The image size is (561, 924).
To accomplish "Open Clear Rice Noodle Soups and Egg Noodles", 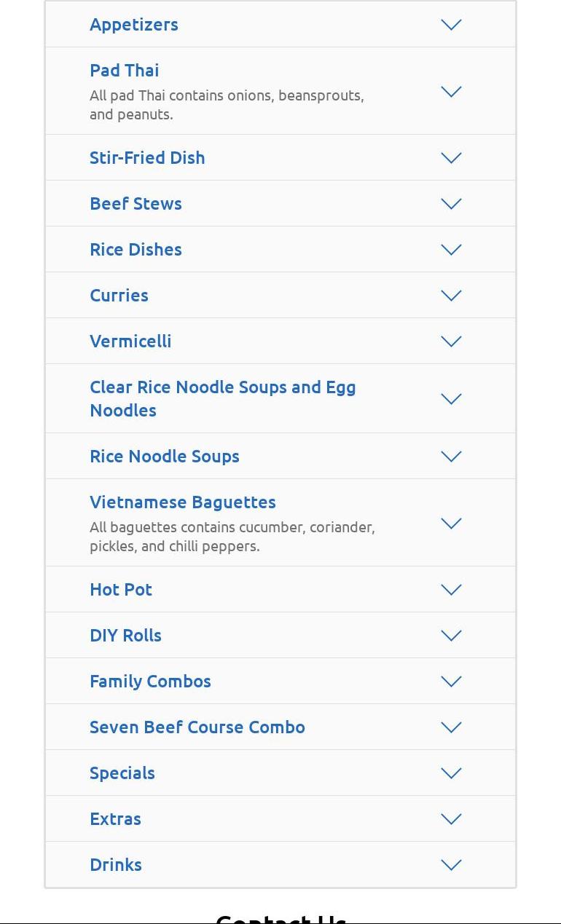I will click(222, 398).
